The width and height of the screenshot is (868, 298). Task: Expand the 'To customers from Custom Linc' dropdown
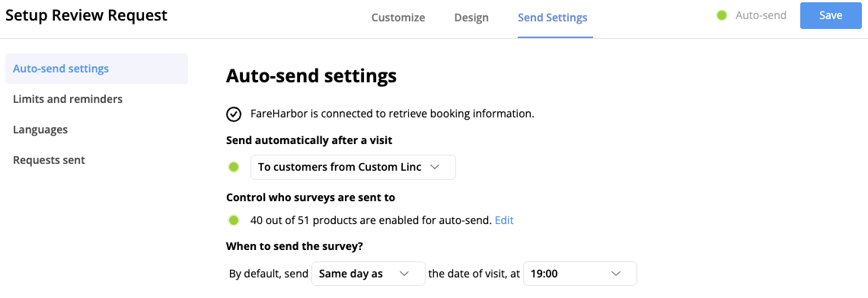pyautogui.click(x=353, y=167)
